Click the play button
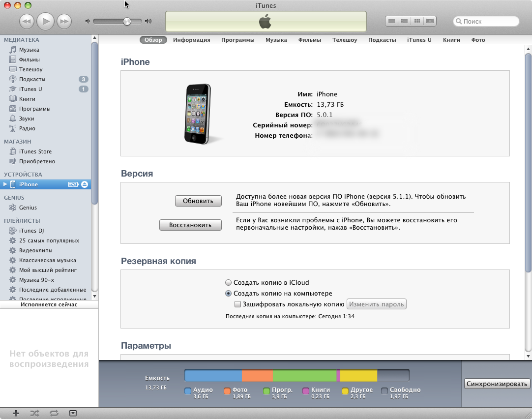532x419 pixels. [x=45, y=21]
